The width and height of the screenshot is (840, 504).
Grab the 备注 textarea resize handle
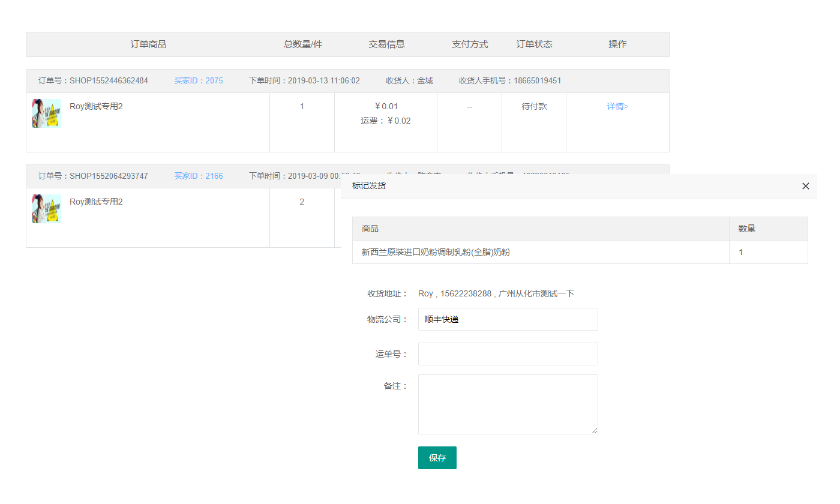(x=595, y=430)
